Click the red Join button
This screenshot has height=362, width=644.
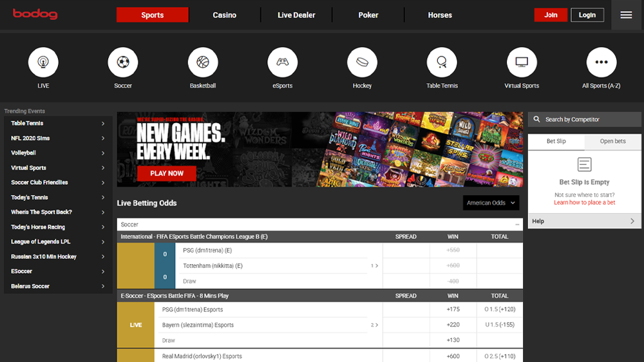[551, 15]
